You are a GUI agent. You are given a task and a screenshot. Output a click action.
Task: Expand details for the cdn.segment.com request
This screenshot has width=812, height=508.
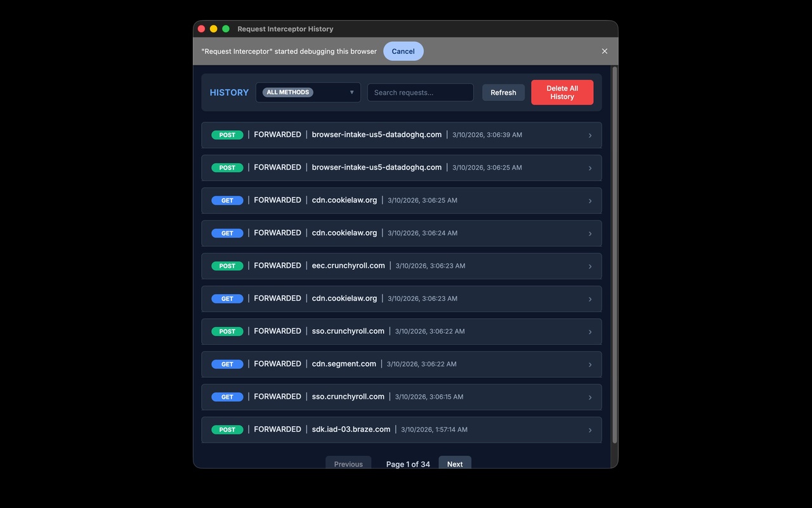[590, 364]
